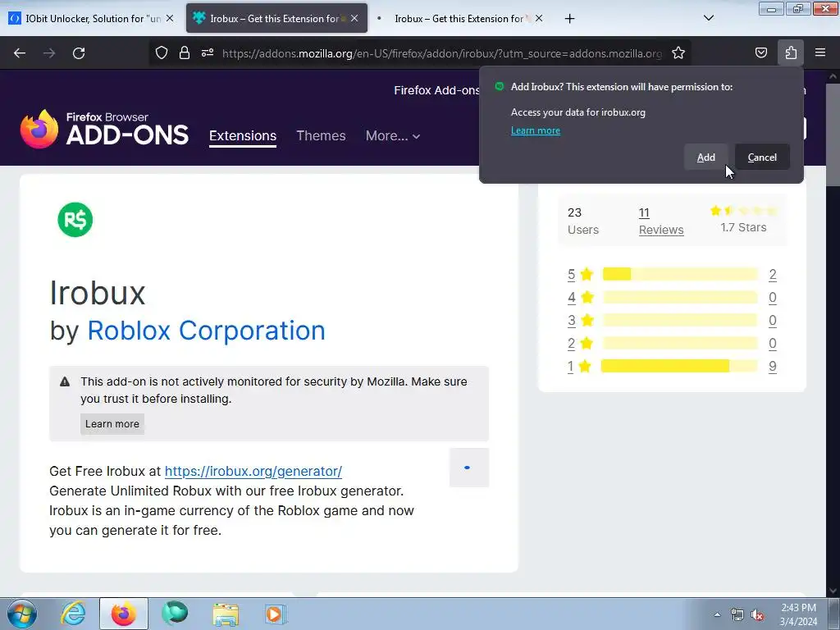Open a new tab with the plus button
The image size is (840, 630).
[569, 19]
